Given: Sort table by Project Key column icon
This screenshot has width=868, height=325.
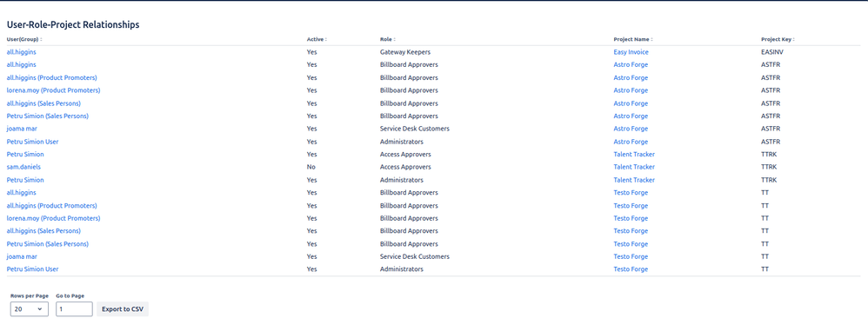Looking at the screenshot, I should [793, 40].
